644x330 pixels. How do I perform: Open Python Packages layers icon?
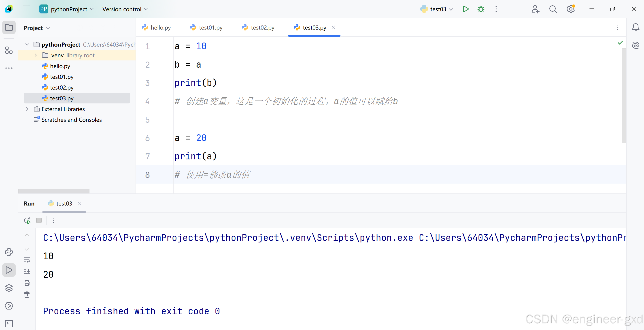[9, 288]
